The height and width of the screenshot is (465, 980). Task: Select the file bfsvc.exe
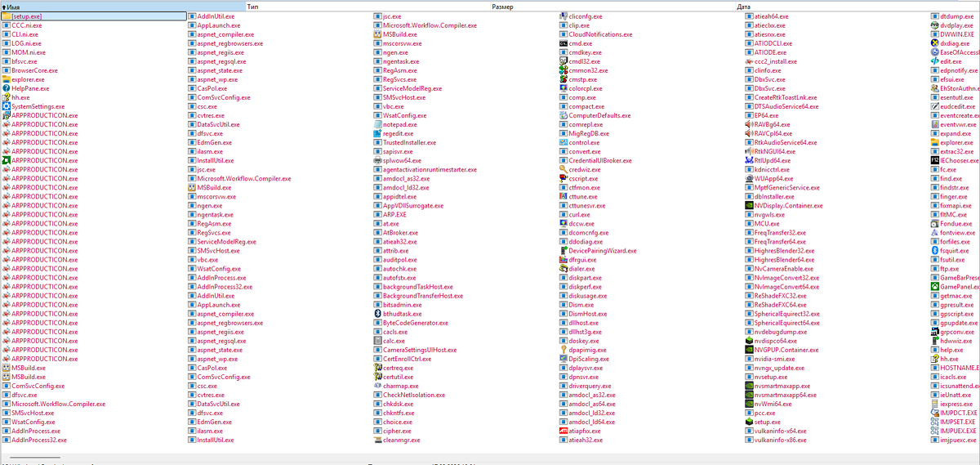24,61
